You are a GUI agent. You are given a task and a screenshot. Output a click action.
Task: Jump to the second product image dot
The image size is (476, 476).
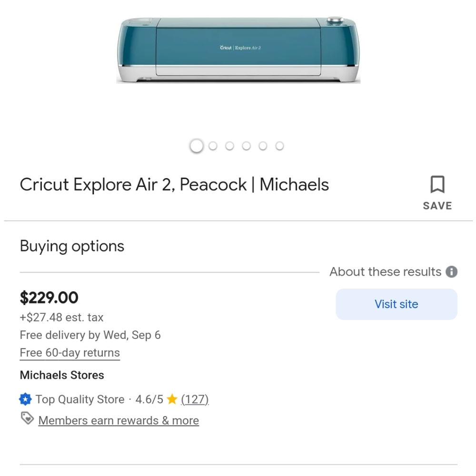click(213, 146)
